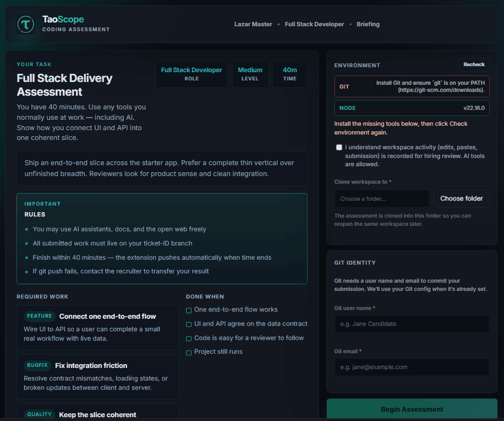
Task: Click the TaoScope brand name text
Action: tap(63, 19)
